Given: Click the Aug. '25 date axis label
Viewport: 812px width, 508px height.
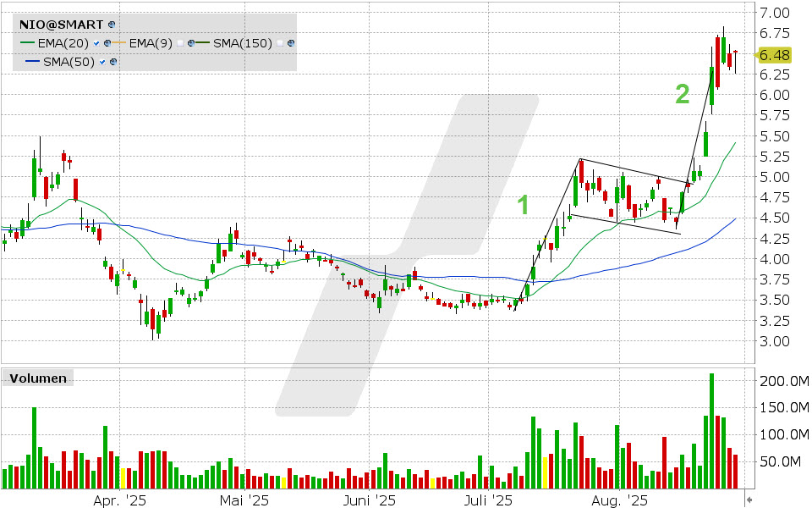Looking at the screenshot, I should pos(619,500).
